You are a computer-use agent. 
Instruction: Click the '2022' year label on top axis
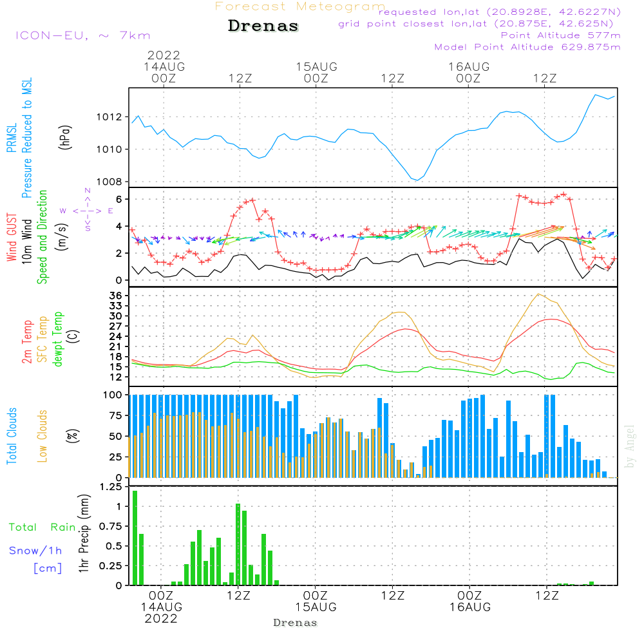point(164,55)
